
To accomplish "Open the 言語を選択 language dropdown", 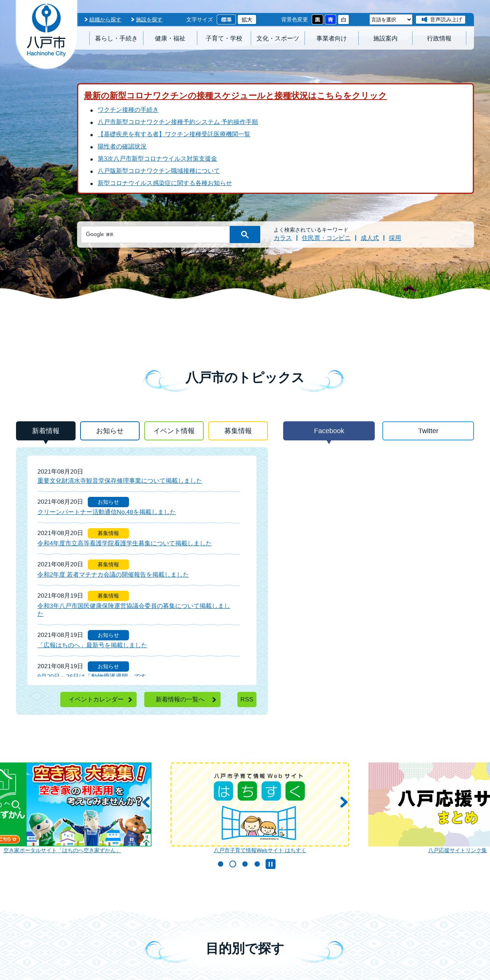I will [x=391, y=19].
